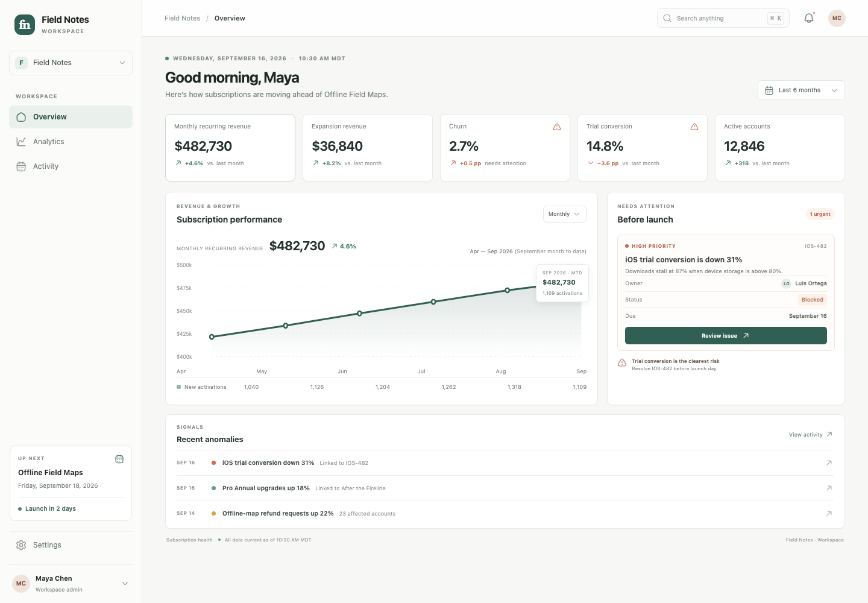Open the Churn metric card
Image resolution: width=868 pixels, height=603 pixels.
pos(505,148)
